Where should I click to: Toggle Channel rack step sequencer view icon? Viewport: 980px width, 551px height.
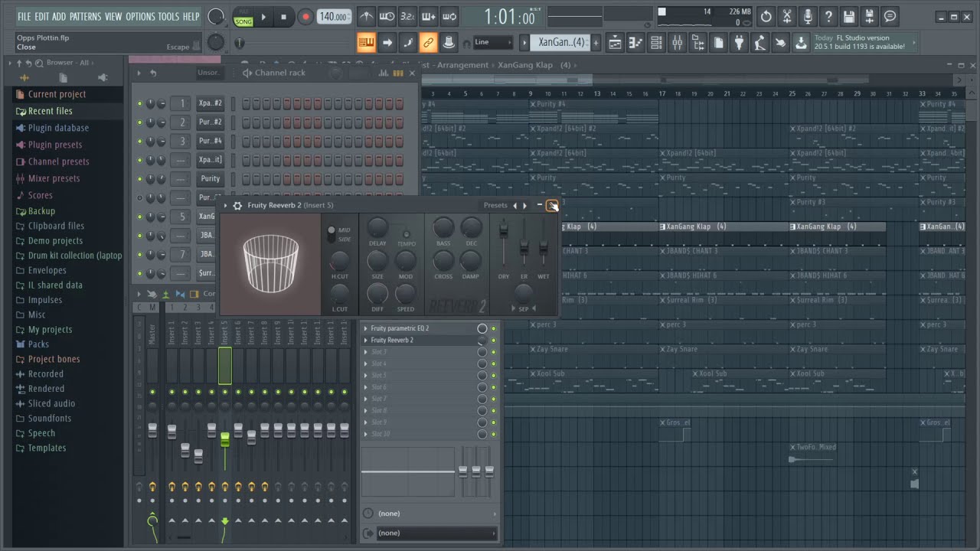(x=397, y=73)
